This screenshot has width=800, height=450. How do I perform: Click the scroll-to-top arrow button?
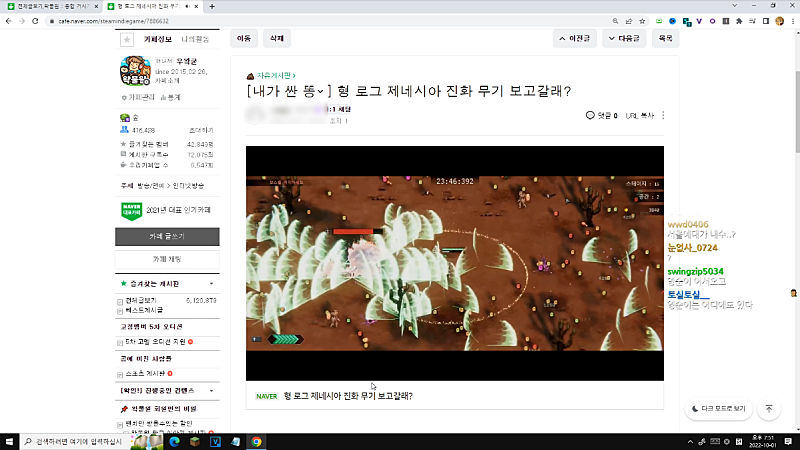pos(769,409)
